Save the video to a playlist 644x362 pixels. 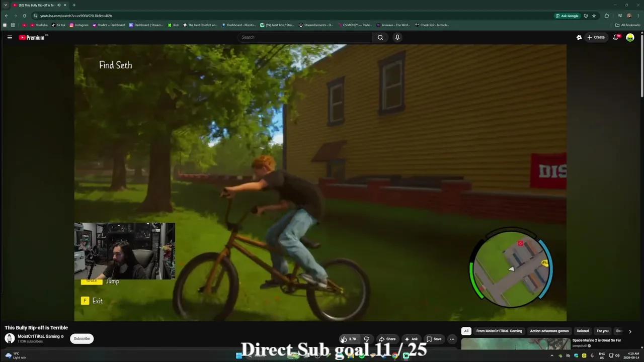(x=434, y=339)
